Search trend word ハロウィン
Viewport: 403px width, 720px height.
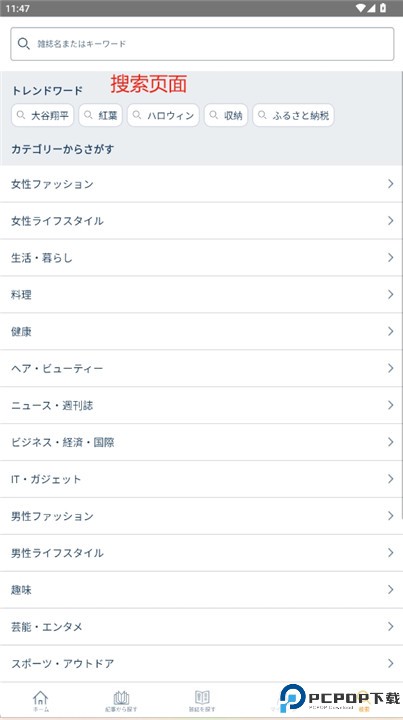(x=163, y=115)
